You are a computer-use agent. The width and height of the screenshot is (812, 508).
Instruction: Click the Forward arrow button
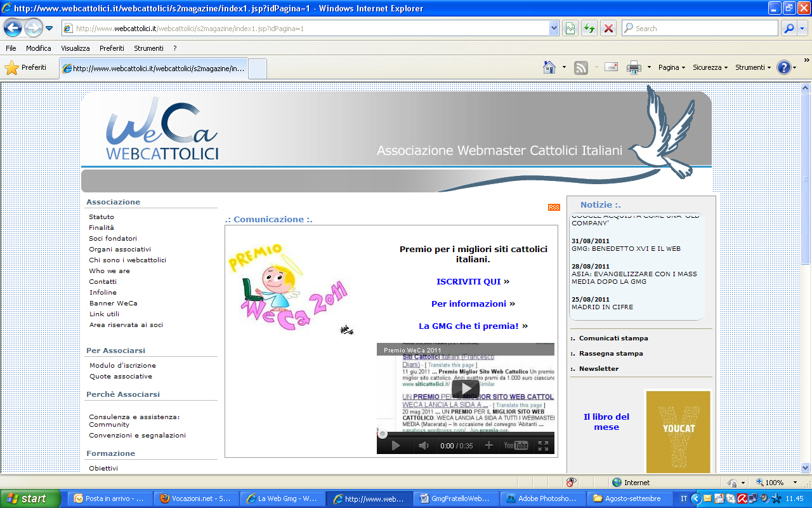pyautogui.click(x=33, y=28)
